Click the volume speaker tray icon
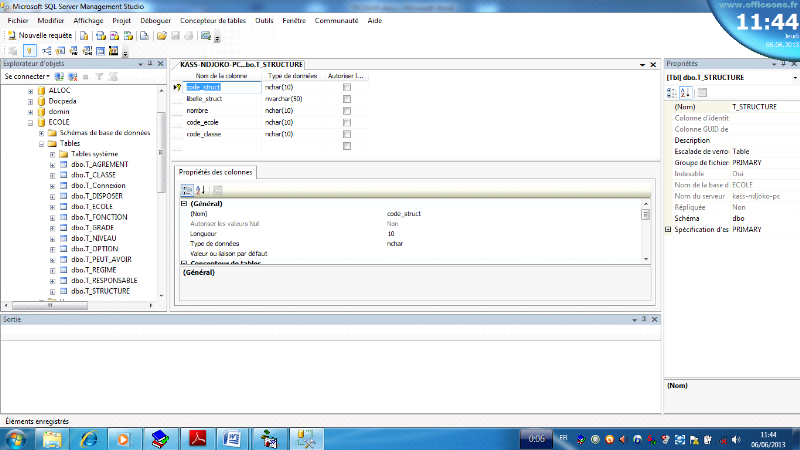The height and width of the screenshot is (450, 800). click(736, 439)
